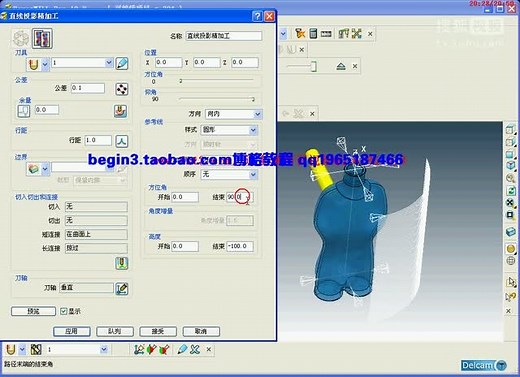
Task: Click the hatched tool icon in bottom toolbar
Action: [36, 349]
